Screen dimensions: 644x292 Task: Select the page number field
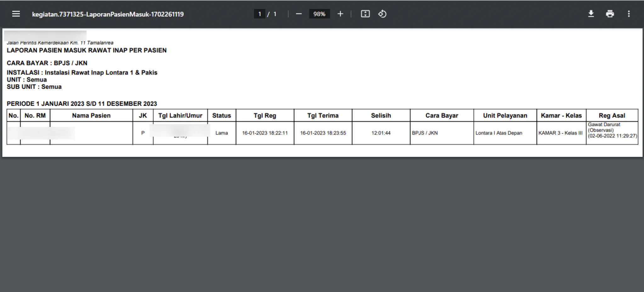point(260,14)
